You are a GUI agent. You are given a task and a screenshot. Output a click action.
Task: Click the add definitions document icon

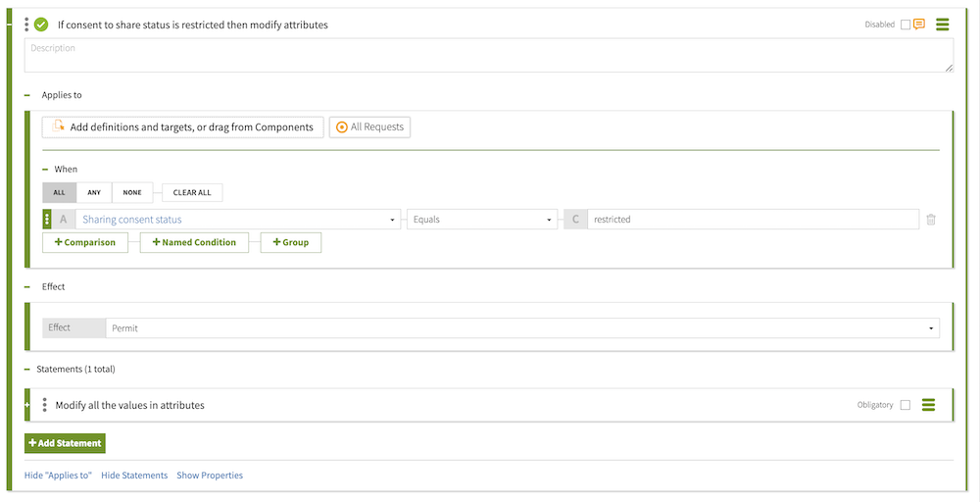click(58, 126)
